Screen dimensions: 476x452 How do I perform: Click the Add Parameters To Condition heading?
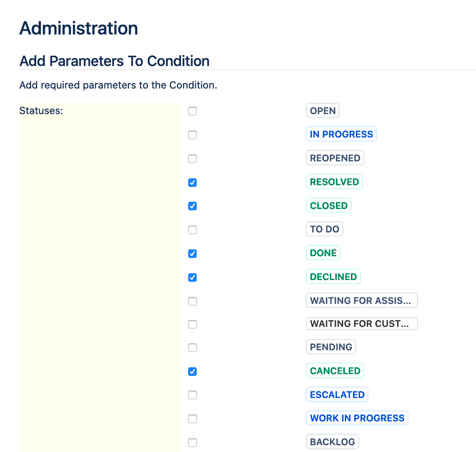point(114,61)
